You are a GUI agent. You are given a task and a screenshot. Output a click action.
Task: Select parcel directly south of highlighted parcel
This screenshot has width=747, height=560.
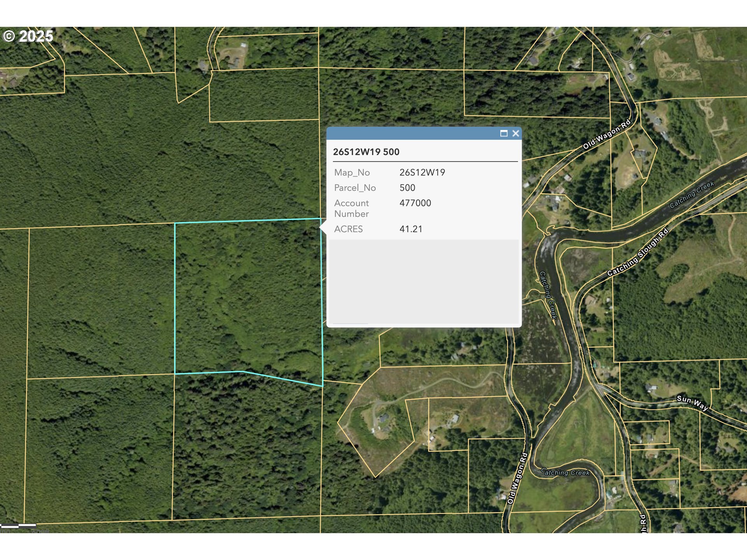click(247, 447)
